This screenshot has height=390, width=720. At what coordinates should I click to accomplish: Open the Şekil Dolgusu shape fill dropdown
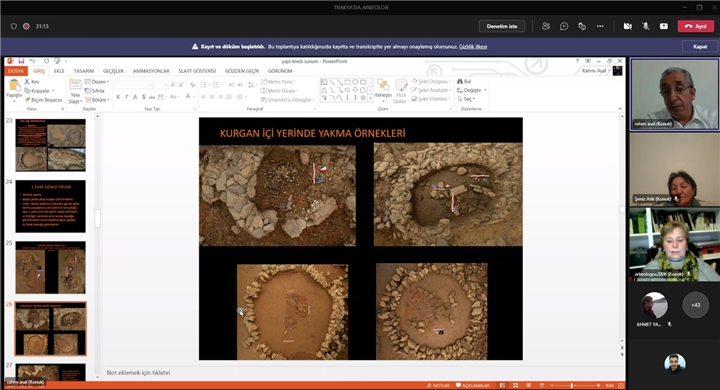(x=431, y=81)
